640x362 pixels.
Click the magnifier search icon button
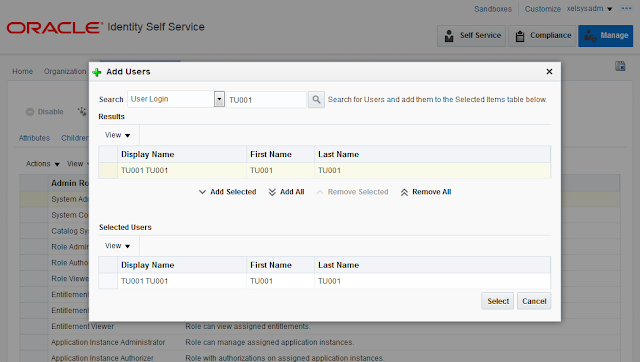(x=316, y=99)
